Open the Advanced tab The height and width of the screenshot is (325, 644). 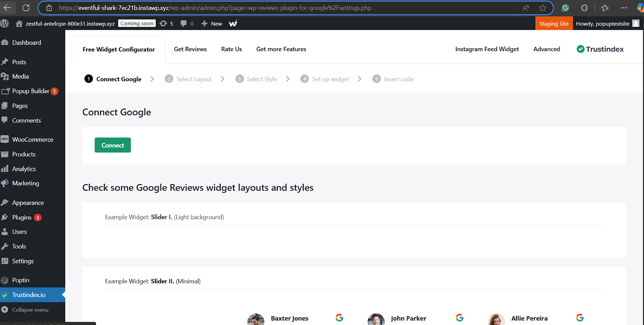[x=547, y=49]
